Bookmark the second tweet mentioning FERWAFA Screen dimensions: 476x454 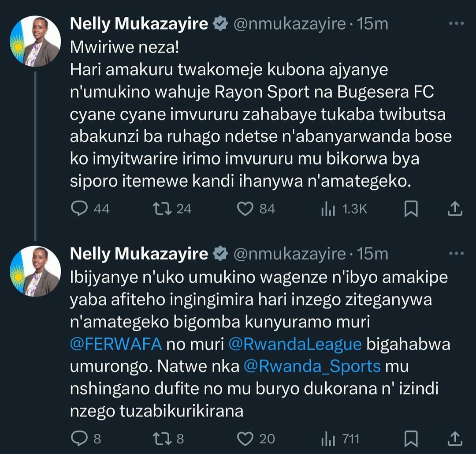(411, 439)
